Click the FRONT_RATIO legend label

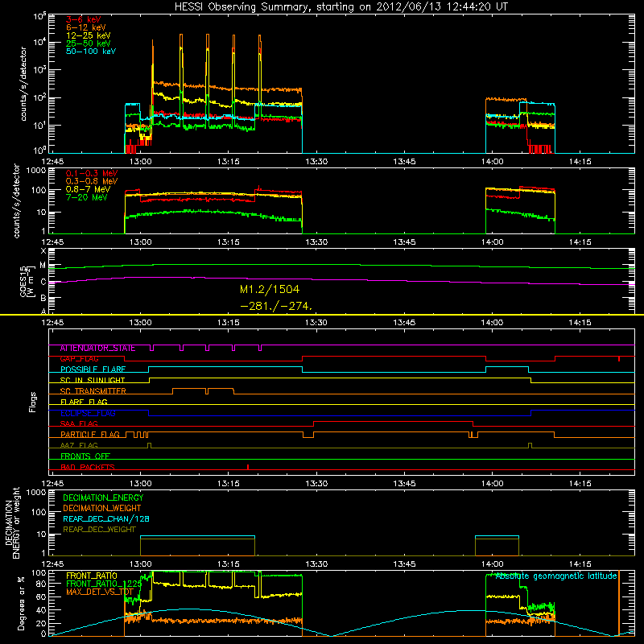[x=92, y=576]
